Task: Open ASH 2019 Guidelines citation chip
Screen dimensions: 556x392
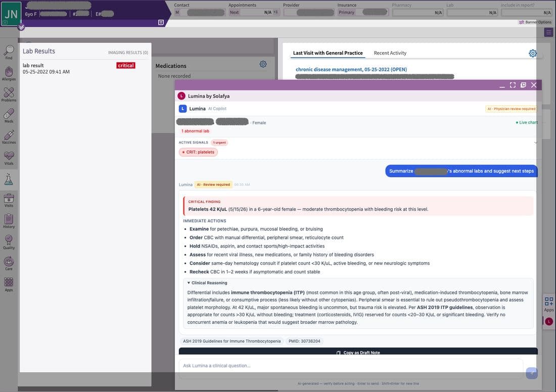Action: tap(231, 341)
